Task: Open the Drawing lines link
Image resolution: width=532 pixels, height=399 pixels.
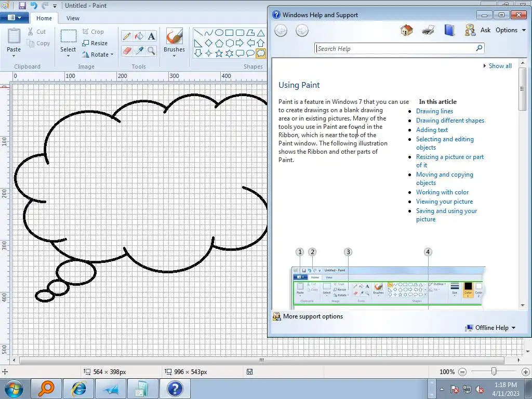Action: tap(435, 111)
